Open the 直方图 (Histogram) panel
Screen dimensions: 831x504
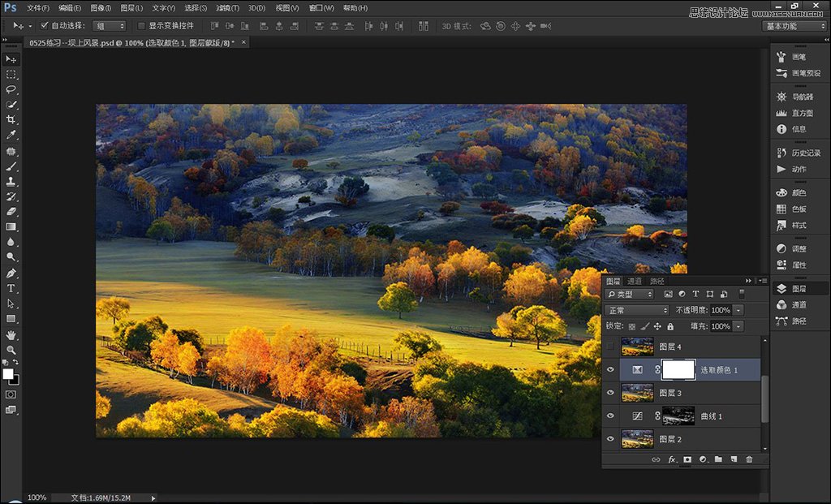(799, 113)
